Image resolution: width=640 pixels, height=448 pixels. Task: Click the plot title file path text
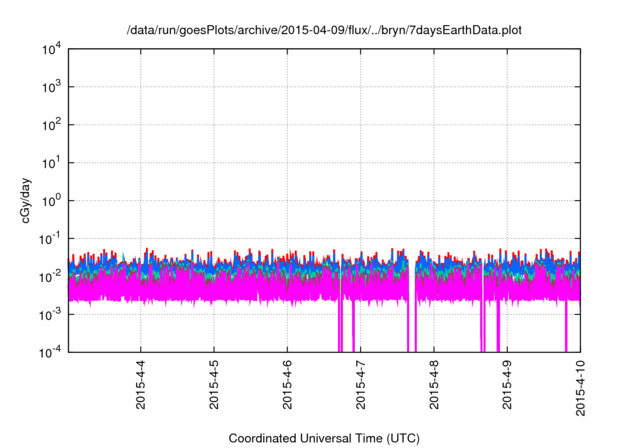click(x=324, y=31)
